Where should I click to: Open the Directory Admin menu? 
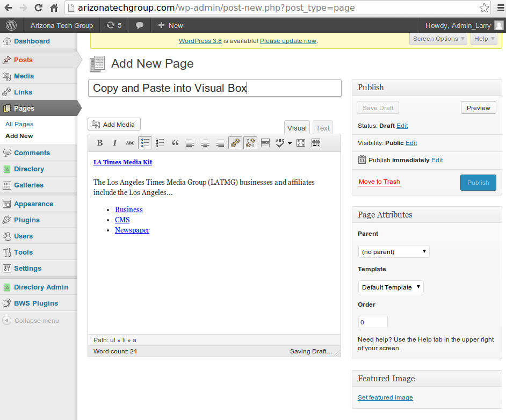coord(41,287)
